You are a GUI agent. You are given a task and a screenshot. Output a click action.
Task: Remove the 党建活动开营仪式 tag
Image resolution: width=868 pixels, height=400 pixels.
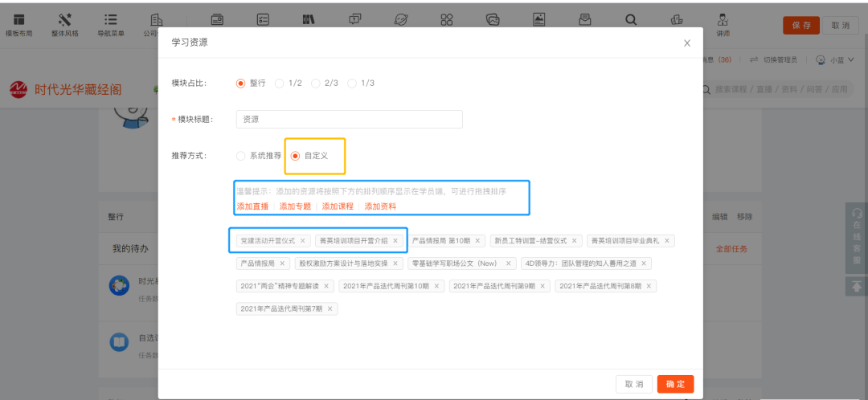tap(302, 240)
